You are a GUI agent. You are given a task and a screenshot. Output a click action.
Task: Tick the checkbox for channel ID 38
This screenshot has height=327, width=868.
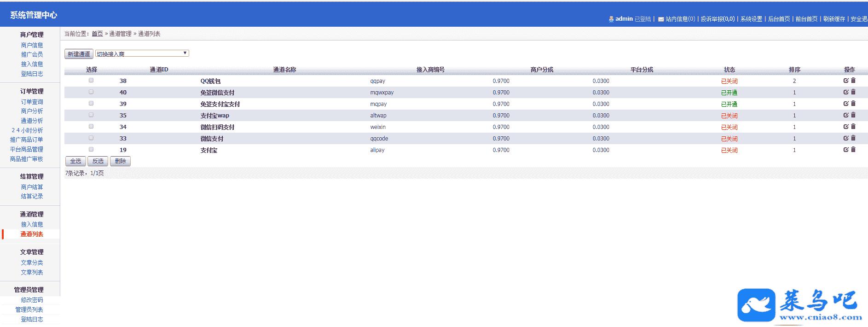tap(91, 81)
